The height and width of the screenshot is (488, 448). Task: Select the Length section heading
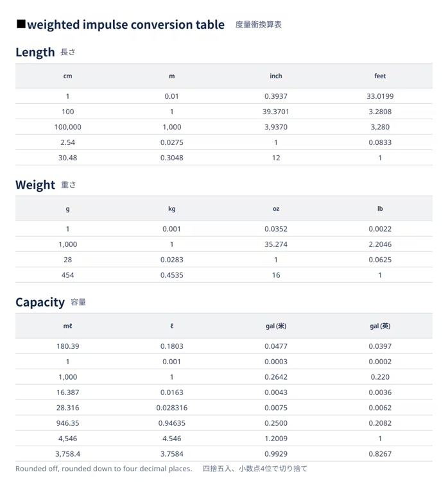(x=35, y=53)
